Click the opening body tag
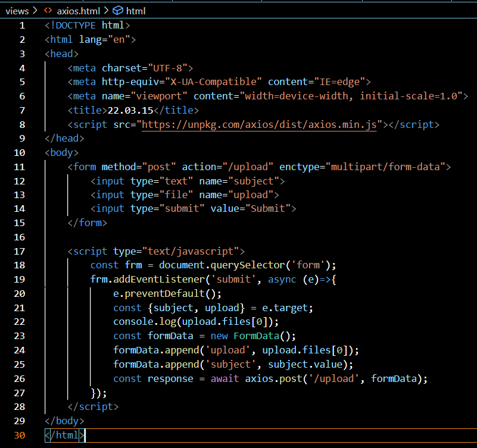The width and height of the screenshot is (477, 448). [62, 152]
